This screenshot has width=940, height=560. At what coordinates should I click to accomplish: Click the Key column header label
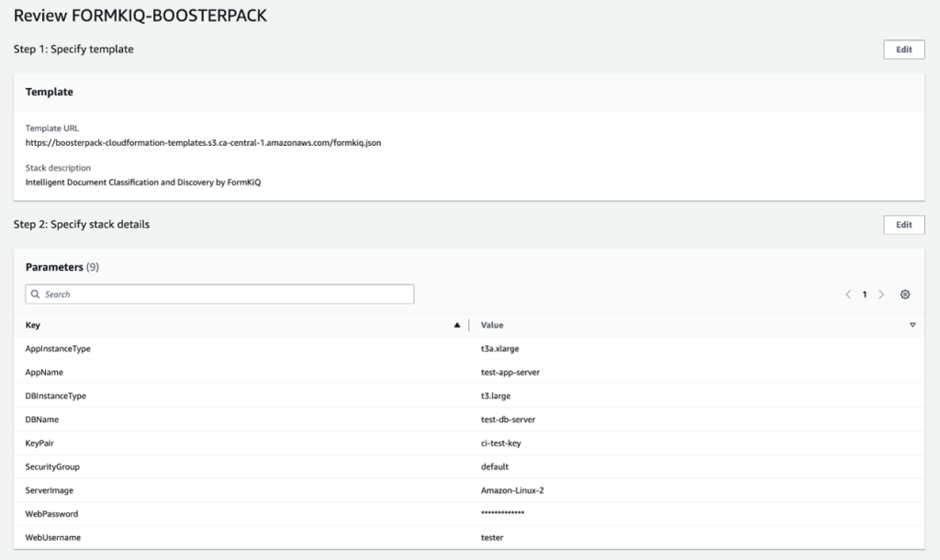pos(33,325)
